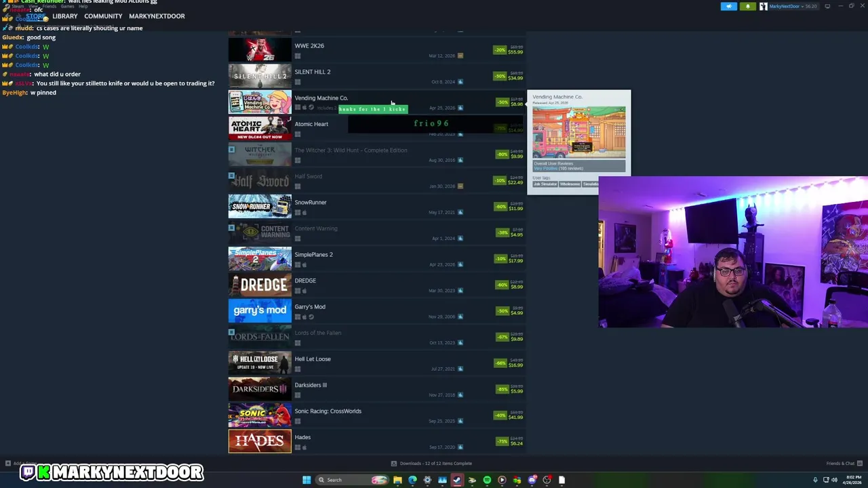Open the Lords of the Fallen title
The height and width of the screenshot is (488, 868).
click(x=317, y=333)
